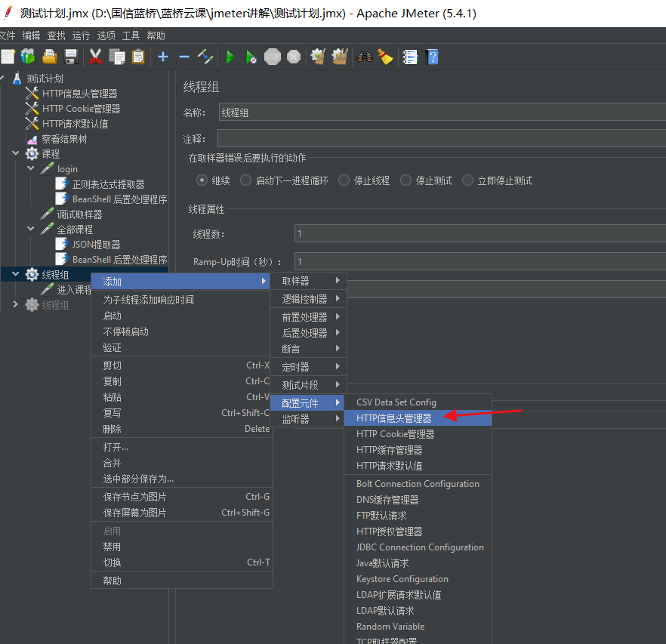The width and height of the screenshot is (666, 644).
Task: Collapse the selected 线程组 node
Action: tap(16, 274)
